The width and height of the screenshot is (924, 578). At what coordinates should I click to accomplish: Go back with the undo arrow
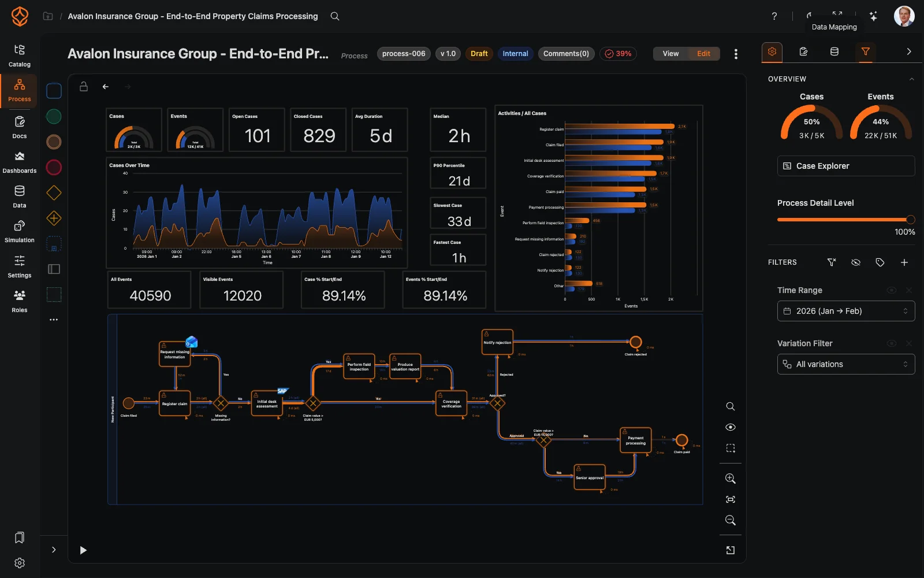[x=106, y=87]
